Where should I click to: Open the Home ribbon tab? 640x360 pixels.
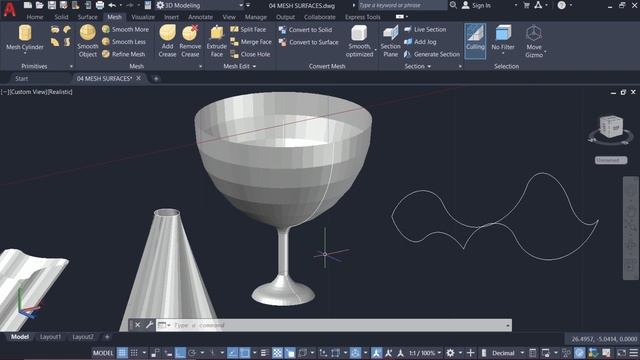coord(35,17)
